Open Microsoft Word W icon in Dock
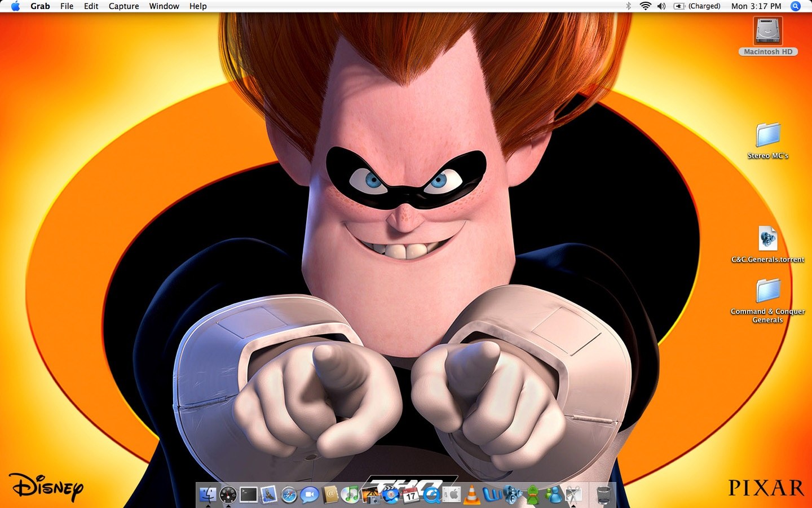Viewport: 812px width, 508px height. pyautogui.click(x=492, y=495)
